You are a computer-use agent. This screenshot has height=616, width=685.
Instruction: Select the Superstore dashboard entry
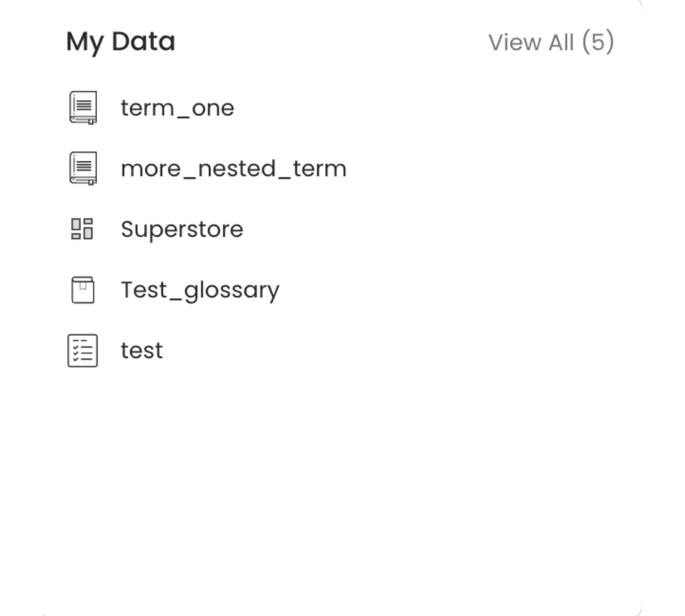coord(182,229)
